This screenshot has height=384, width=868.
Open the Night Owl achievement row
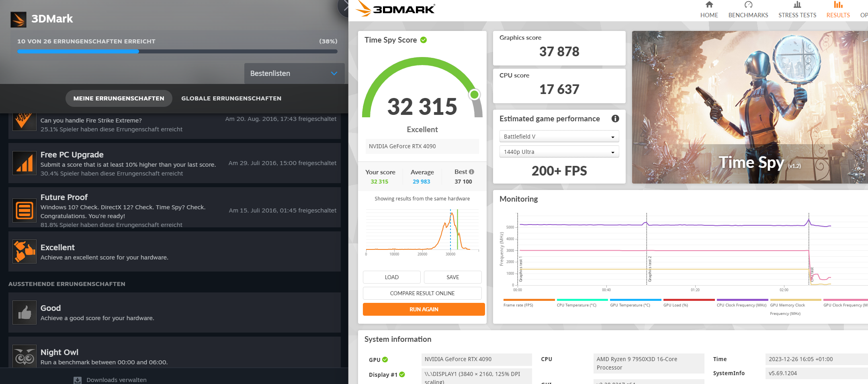tap(174, 352)
